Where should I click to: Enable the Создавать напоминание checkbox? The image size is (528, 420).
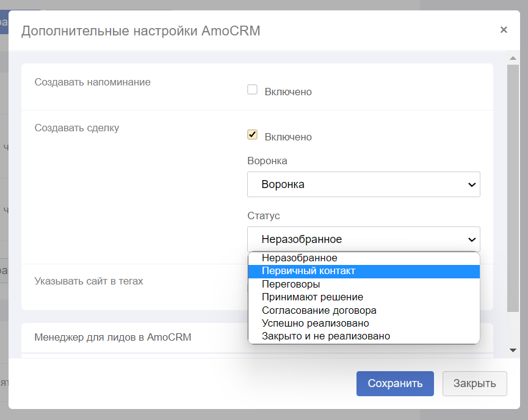[x=252, y=90]
